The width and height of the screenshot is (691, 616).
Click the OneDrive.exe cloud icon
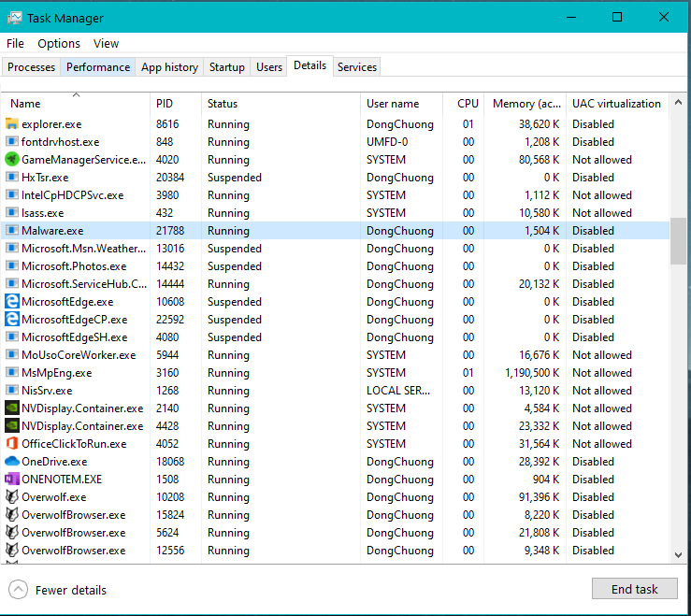(x=12, y=462)
